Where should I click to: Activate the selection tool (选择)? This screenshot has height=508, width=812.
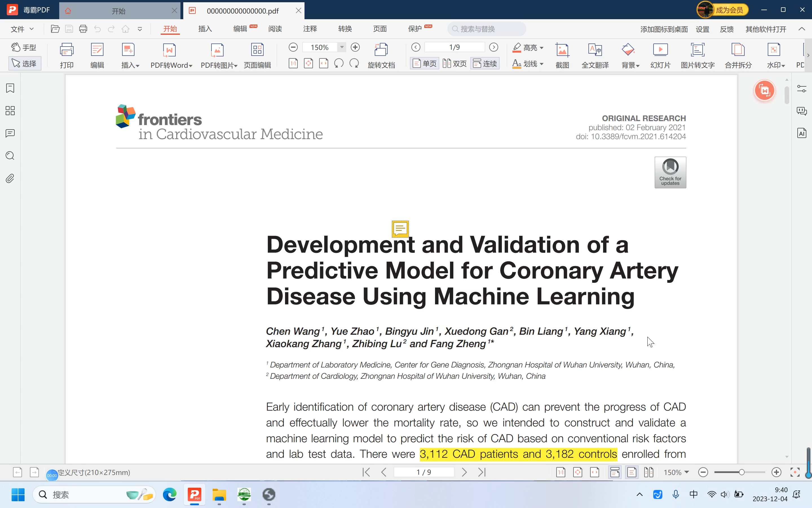click(x=25, y=63)
